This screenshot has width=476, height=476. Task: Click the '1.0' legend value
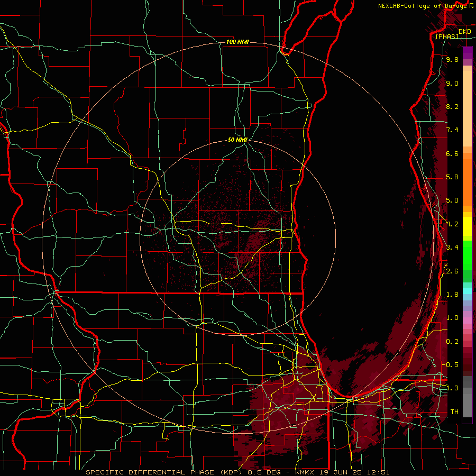click(452, 318)
